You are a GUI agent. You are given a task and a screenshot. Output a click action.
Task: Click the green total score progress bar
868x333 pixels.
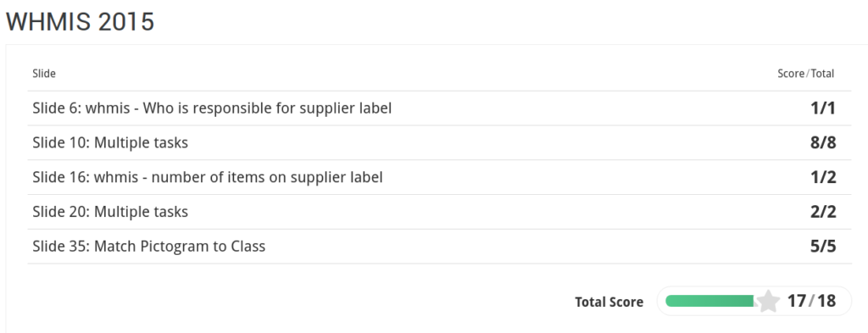pyautogui.click(x=709, y=301)
